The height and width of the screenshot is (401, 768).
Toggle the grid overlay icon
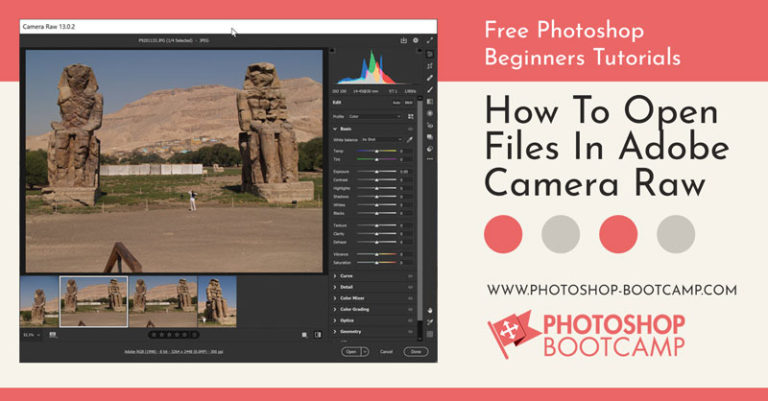(430, 334)
